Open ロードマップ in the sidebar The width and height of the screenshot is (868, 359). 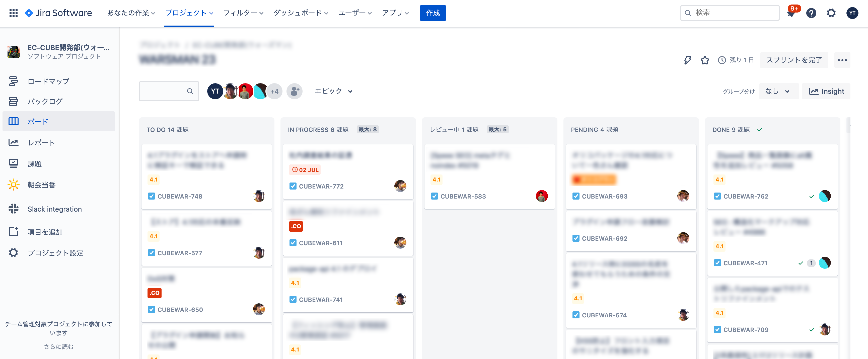(59, 81)
